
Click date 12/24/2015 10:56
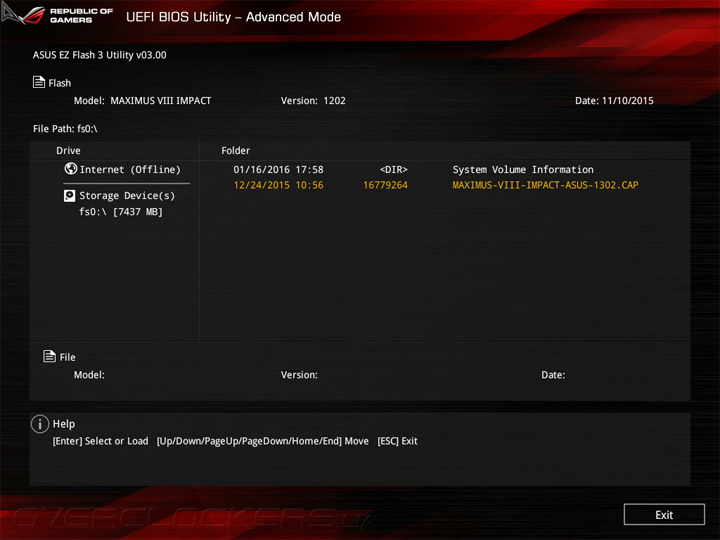click(278, 185)
